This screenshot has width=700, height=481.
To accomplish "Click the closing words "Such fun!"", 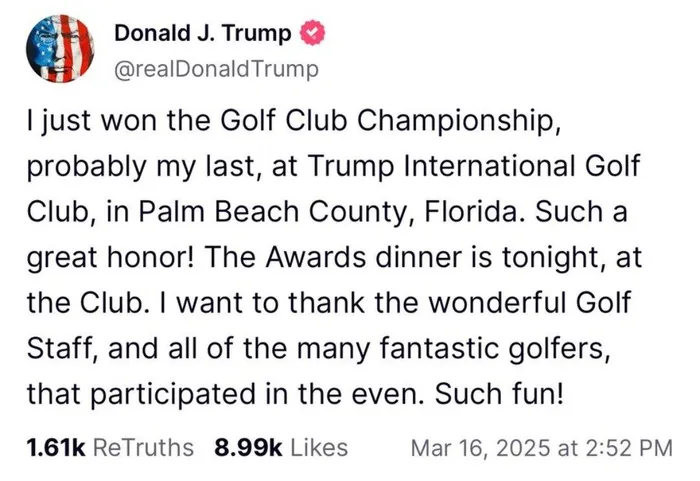I will click(499, 394).
